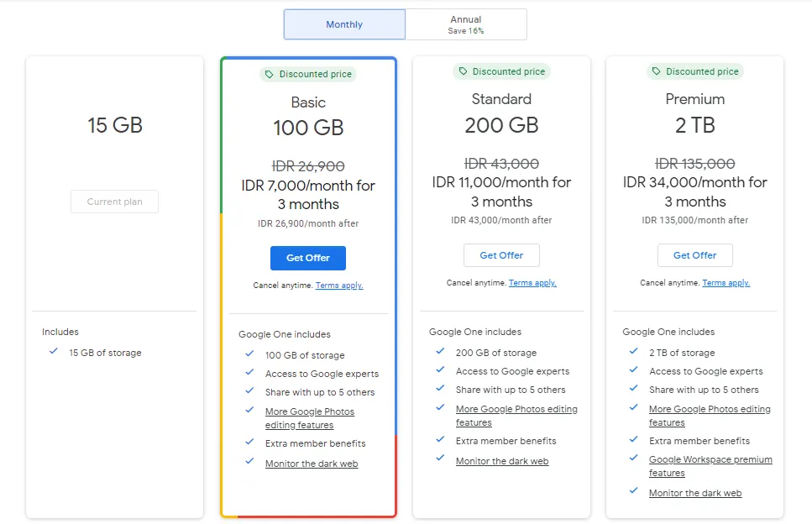The image size is (812, 524).
Task: Switch to Annual billing tab
Action: click(466, 24)
